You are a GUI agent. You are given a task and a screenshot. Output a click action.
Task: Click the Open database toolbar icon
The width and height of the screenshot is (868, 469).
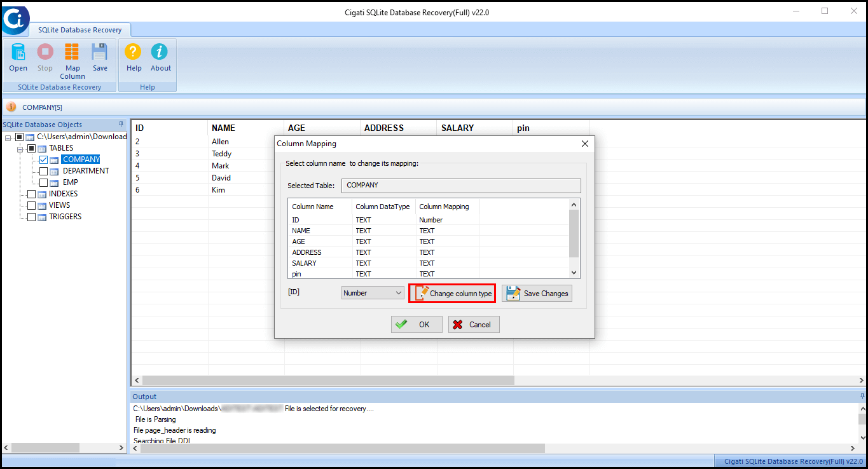pos(18,52)
